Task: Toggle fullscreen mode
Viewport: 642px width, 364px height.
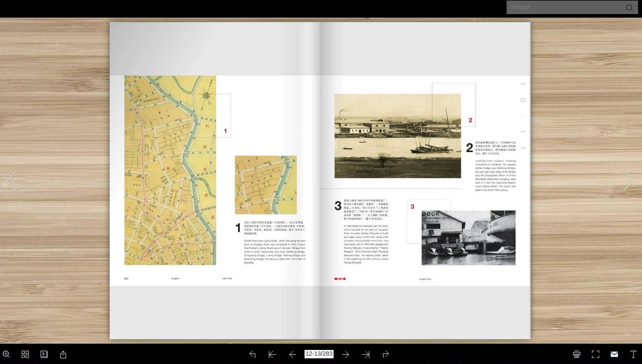Action: click(595, 354)
